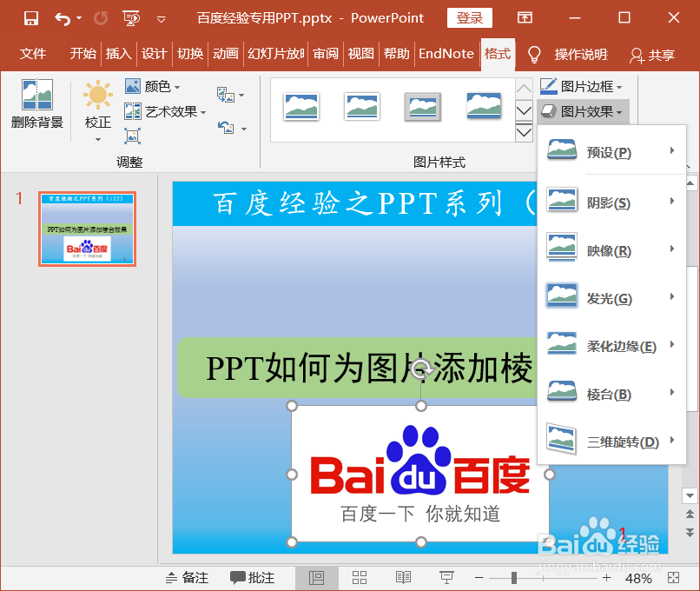Screen dimensions: 700x591
Task: Click the zoom slider handle
Action: [514, 578]
